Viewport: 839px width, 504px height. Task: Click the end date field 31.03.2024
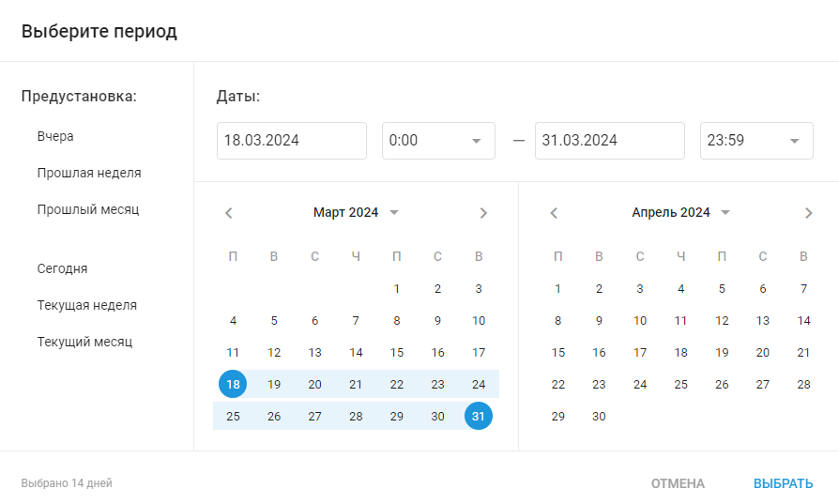610,141
